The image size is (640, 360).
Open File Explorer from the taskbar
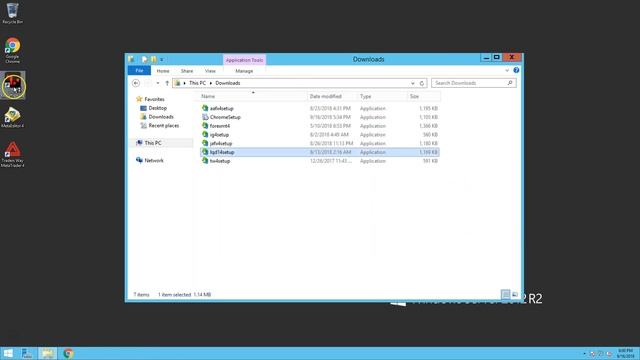(47, 353)
